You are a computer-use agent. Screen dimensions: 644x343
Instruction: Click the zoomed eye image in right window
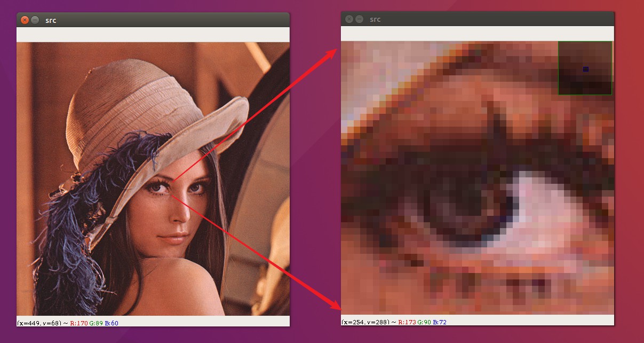[476, 178]
